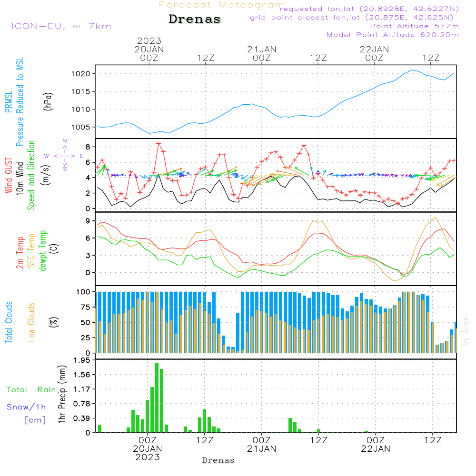Click the 1.56 precipitation tick label
The height and width of the screenshot is (476, 476).
coord(82,375)
